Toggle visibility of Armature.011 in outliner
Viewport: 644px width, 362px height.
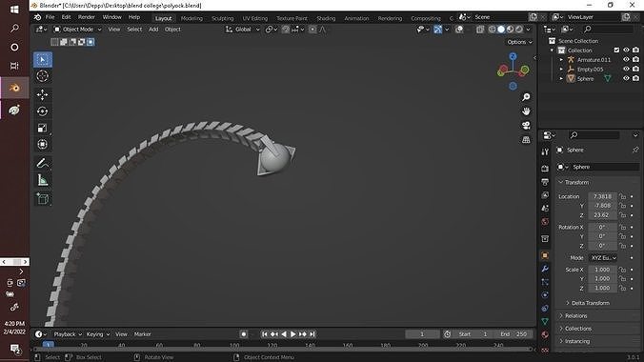626,60
